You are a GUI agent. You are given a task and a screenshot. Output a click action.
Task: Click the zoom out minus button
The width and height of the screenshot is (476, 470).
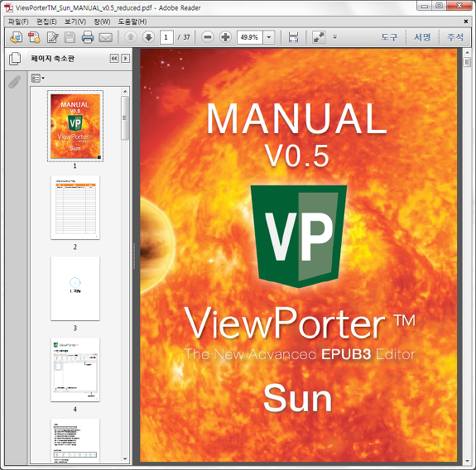[x=208, y=37]
